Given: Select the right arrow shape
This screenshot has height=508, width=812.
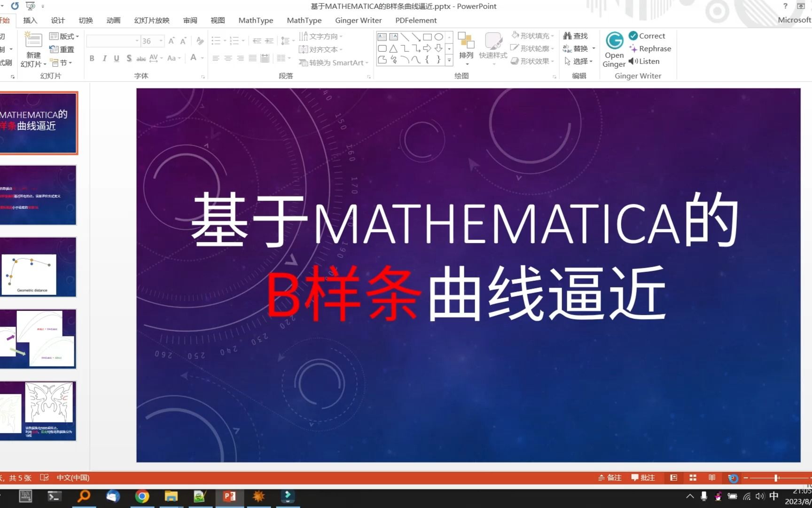Looking at the screenshot, I should tap(427, 48).
